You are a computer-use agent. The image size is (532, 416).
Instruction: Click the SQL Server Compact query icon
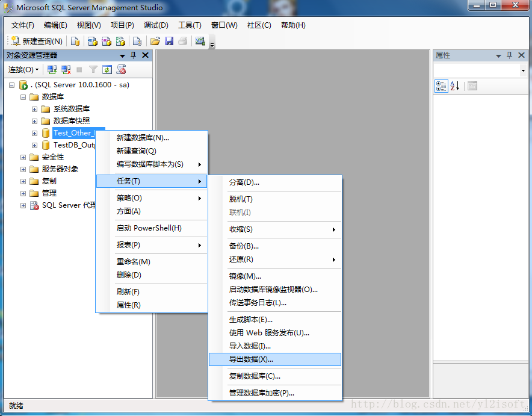tap(137, 41)
